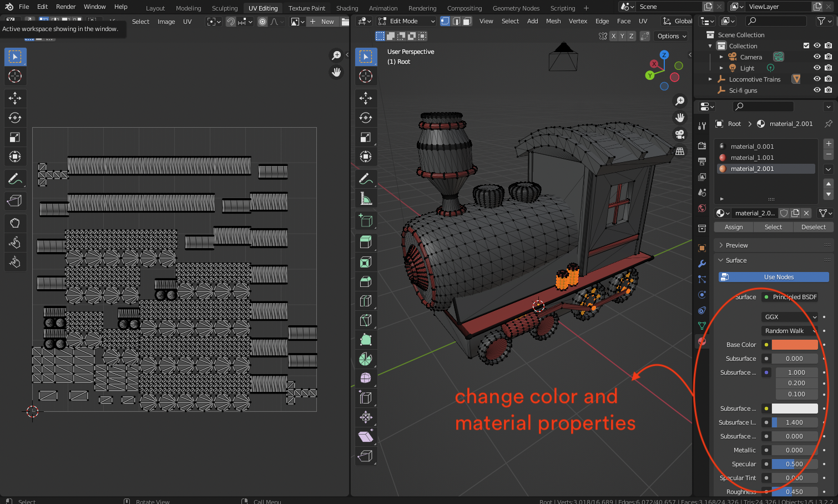Select the Extrude Region tool
The width and height of the screenshot is (838, 504).
366,242
